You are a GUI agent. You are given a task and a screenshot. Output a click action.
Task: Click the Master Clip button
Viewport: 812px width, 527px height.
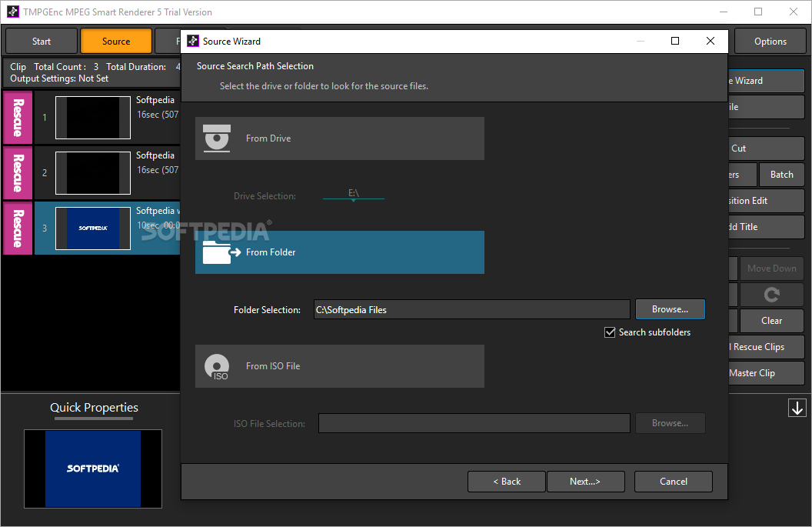(766, 373)
